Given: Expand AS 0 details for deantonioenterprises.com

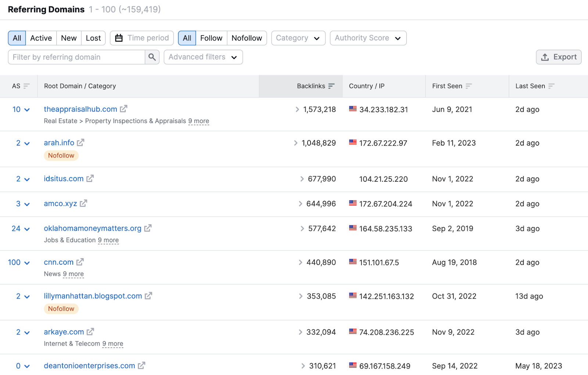Looking at the screenshot, I should 23,366.
